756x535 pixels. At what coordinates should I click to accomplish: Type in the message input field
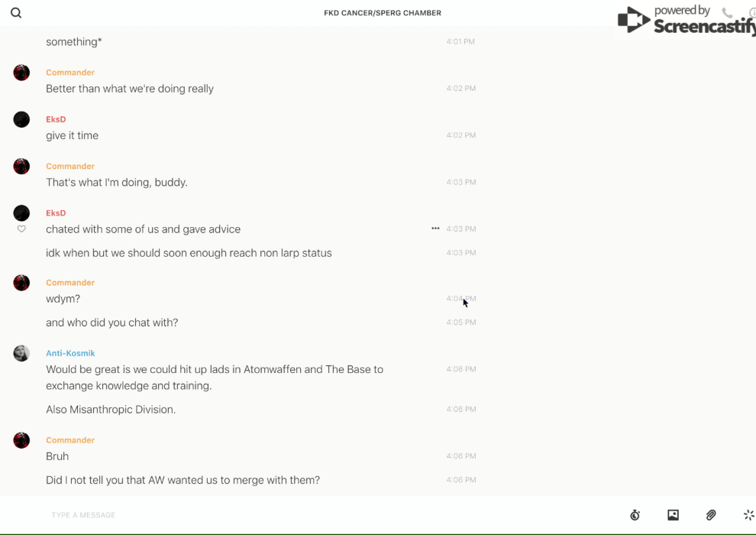(x=305, y=515)
